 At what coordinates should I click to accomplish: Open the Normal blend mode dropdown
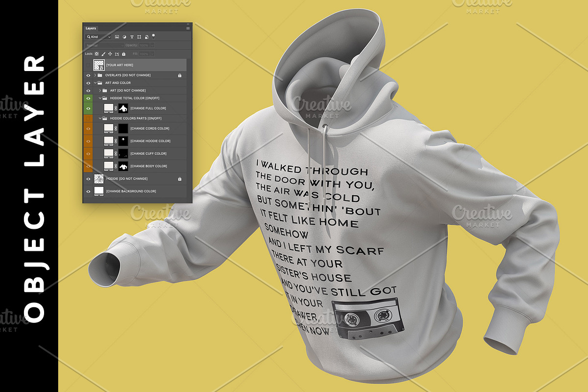tap(104, 46)
